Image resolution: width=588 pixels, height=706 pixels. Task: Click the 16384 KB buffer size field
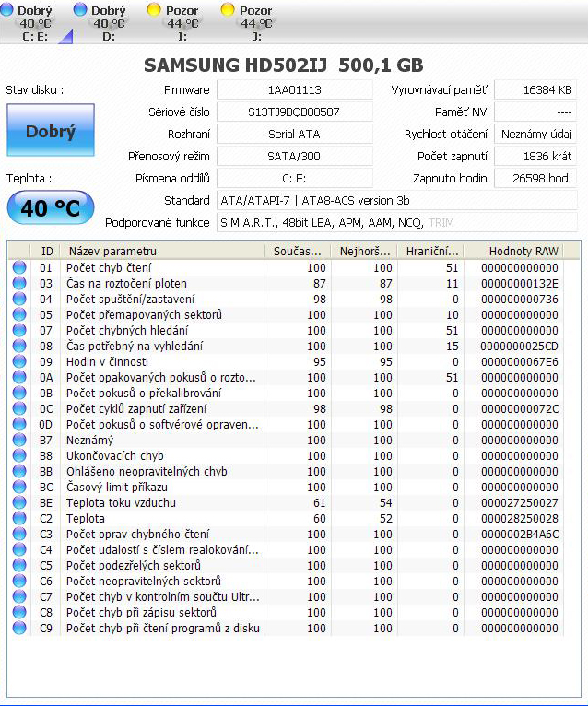click(x=535, y=90)
